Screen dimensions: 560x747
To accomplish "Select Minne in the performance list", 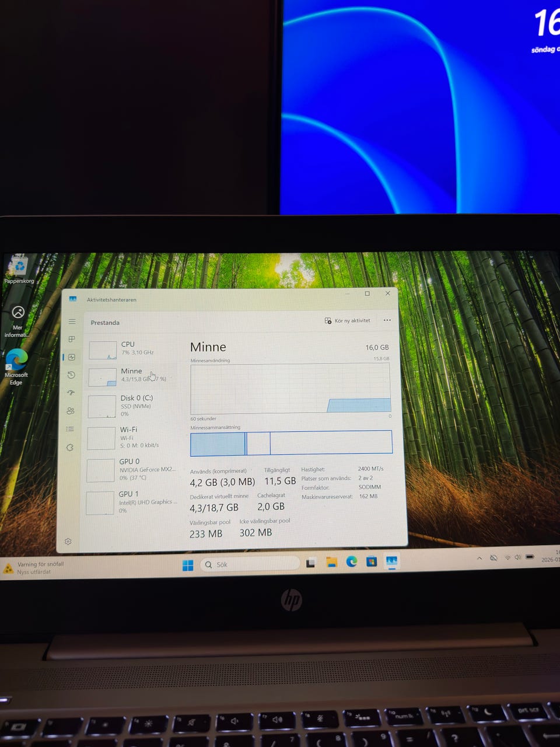I will tap(132, 375).
